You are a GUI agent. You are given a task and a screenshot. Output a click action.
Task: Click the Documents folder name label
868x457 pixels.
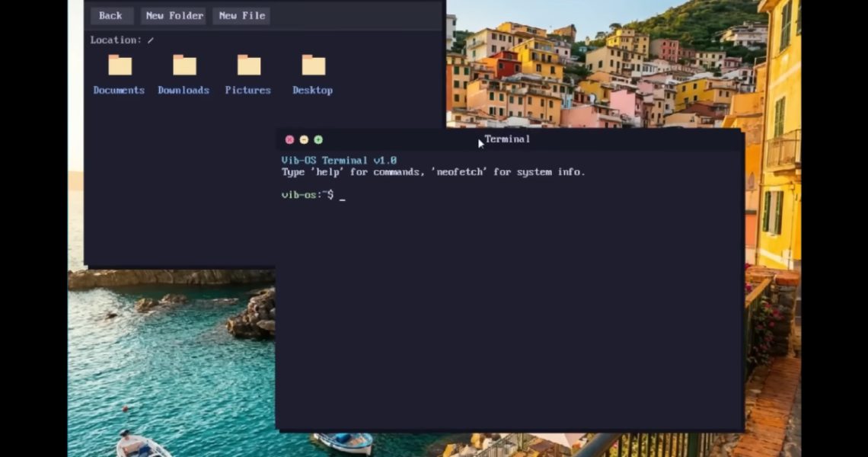(119, 90)
